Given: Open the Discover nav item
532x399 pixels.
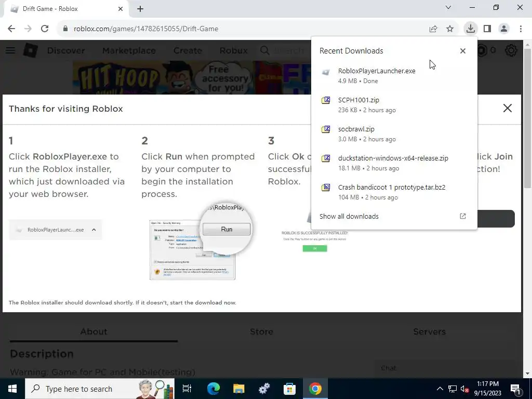Looking at the screenshot, I should pos(66,50).
